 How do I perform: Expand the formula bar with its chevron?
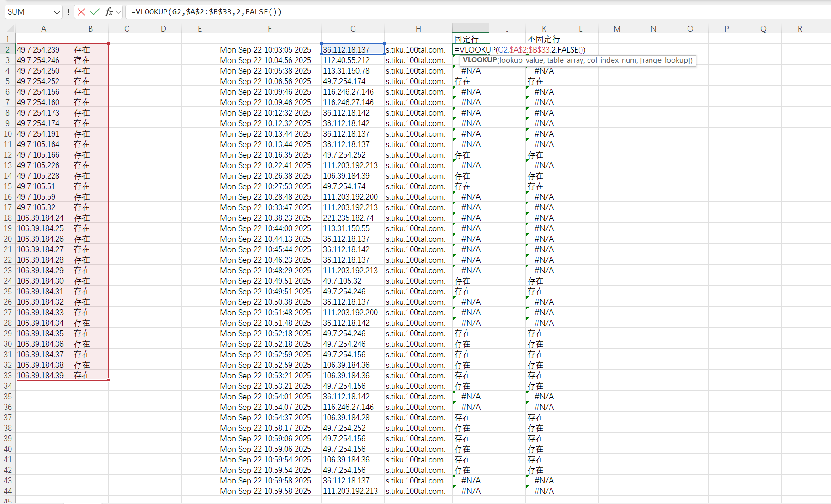(x=119, y=12)
